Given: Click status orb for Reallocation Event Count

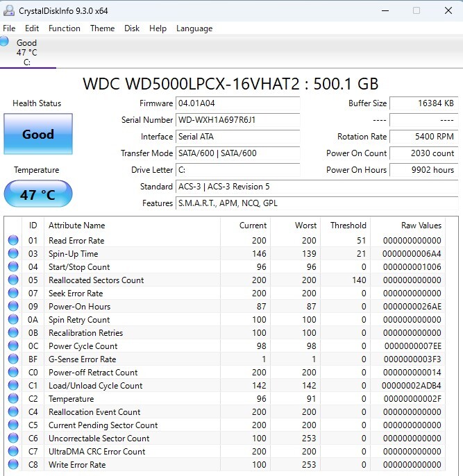Looking at the screenshot, I should click(13, 411).
